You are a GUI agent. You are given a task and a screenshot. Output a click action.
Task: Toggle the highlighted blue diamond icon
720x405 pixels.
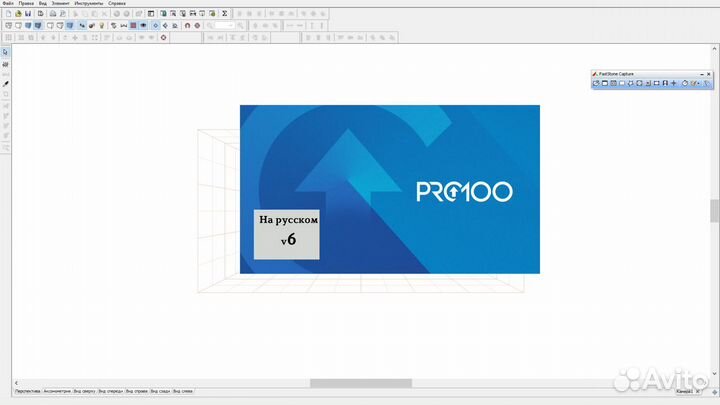pyautogui.click(x=155, y=26)
